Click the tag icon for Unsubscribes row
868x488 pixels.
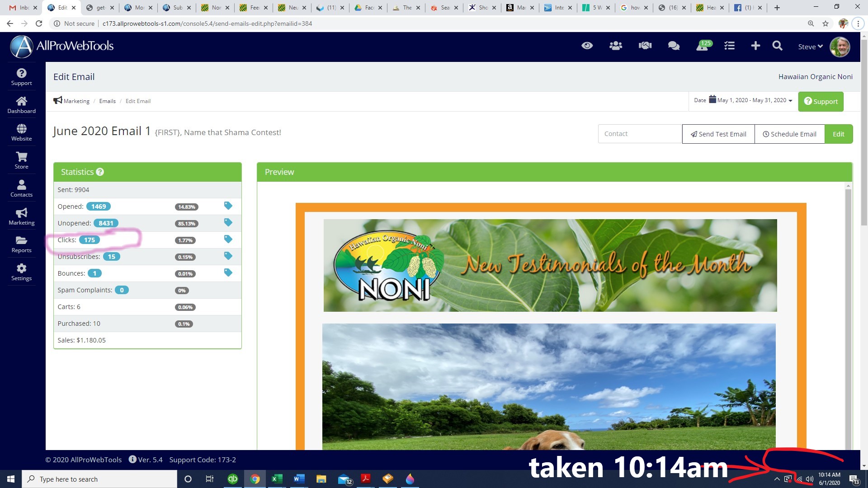point(228,256)
